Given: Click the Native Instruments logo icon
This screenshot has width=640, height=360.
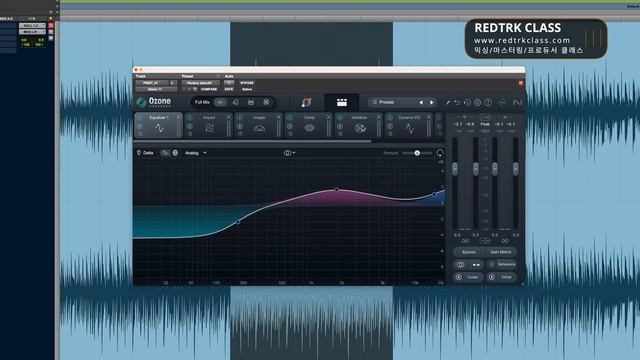Looking at the screenshot, I should point(517,102).
